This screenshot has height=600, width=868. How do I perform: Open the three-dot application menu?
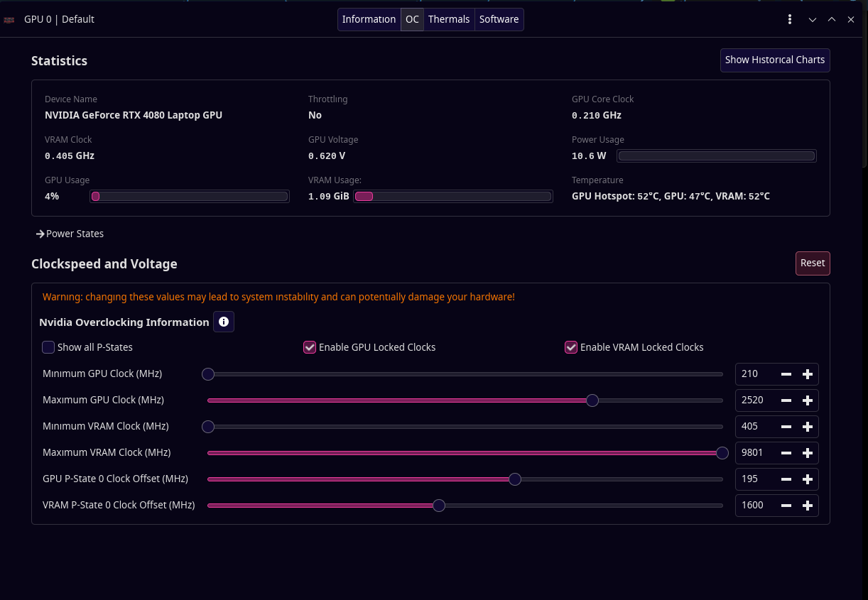coord(790,19)
